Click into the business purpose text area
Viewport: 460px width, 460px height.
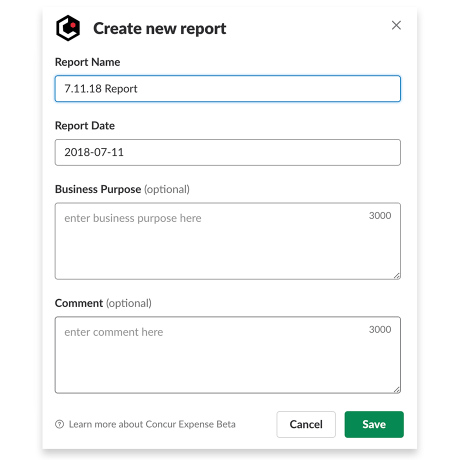[x=228, y=241]
